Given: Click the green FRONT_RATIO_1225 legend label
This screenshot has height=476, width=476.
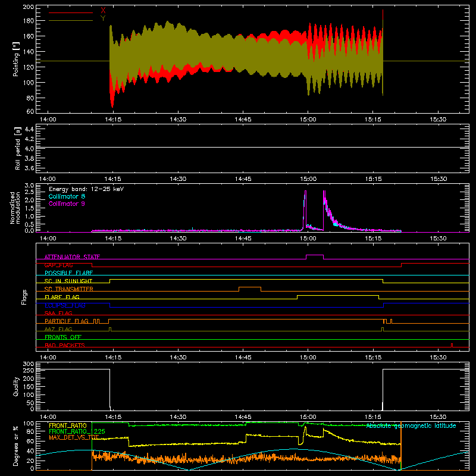Looking at the screenshot, I should (x=77, y=431).
